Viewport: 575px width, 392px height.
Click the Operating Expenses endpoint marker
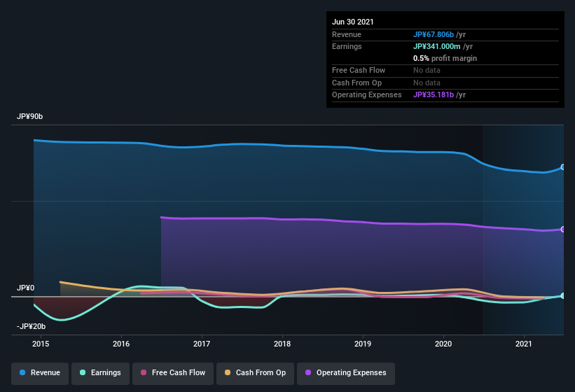point(563,230)
